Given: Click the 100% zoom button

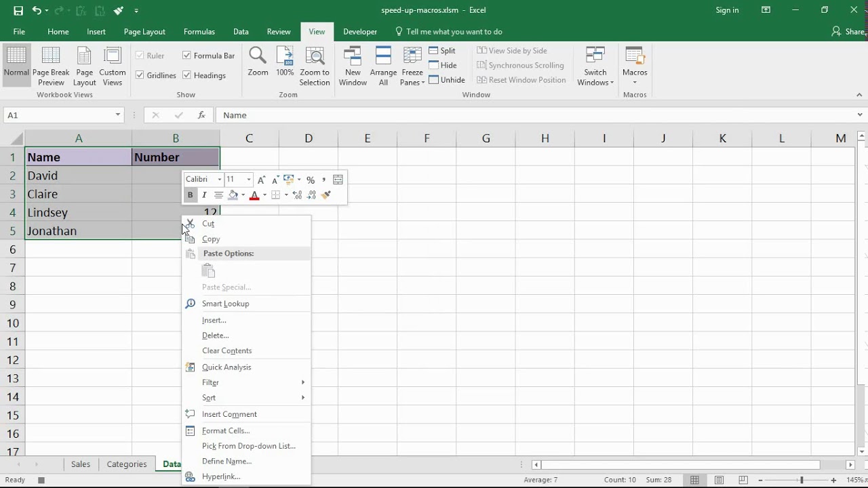Looking at the screenshot, I should [284, 65].
